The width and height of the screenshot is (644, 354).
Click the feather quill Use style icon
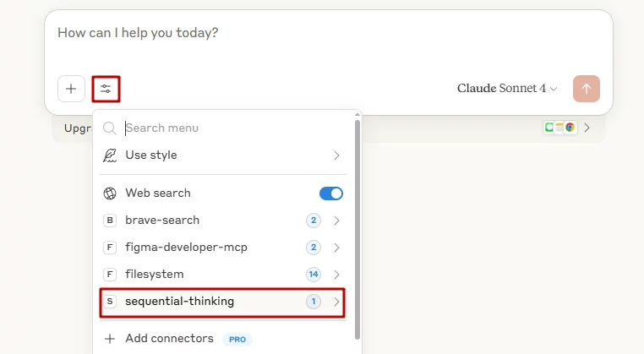click(110, 155)
